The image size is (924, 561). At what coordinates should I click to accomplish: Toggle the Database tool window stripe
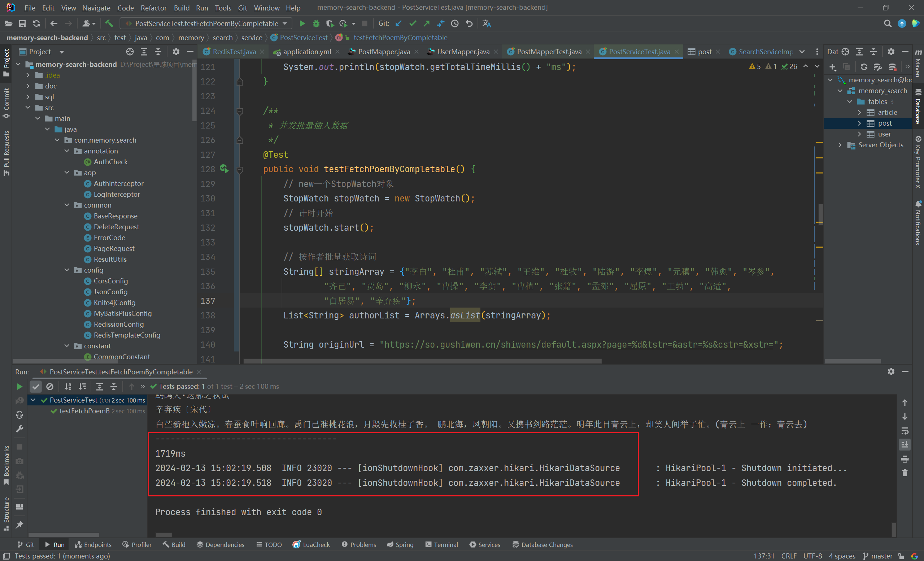pos(918,106)
